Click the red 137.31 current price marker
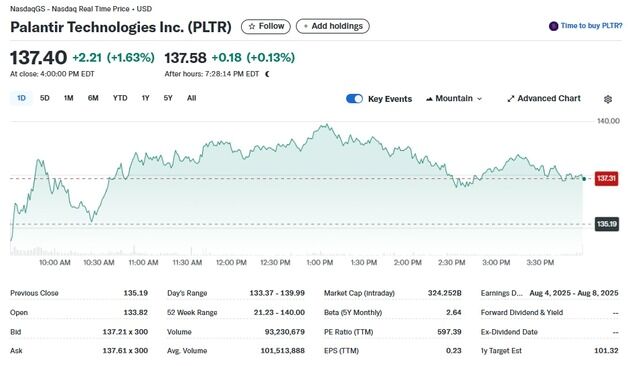Image resolution: width=628 pixels, height=366 pixels. 606,178
